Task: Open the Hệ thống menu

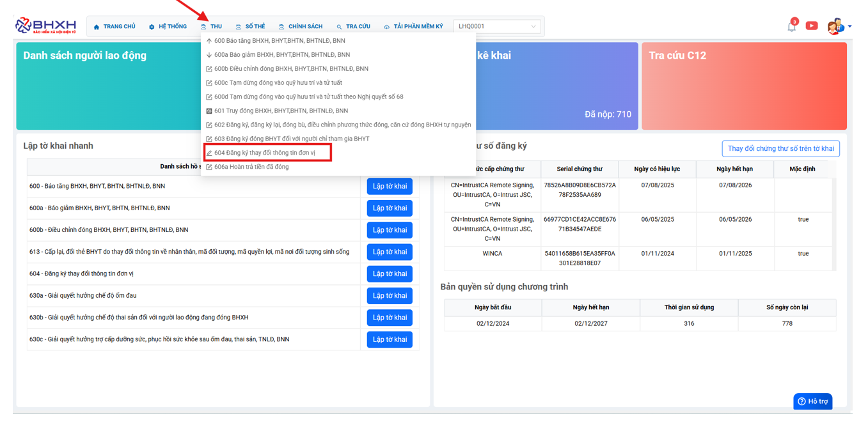Action: point(168,27)
